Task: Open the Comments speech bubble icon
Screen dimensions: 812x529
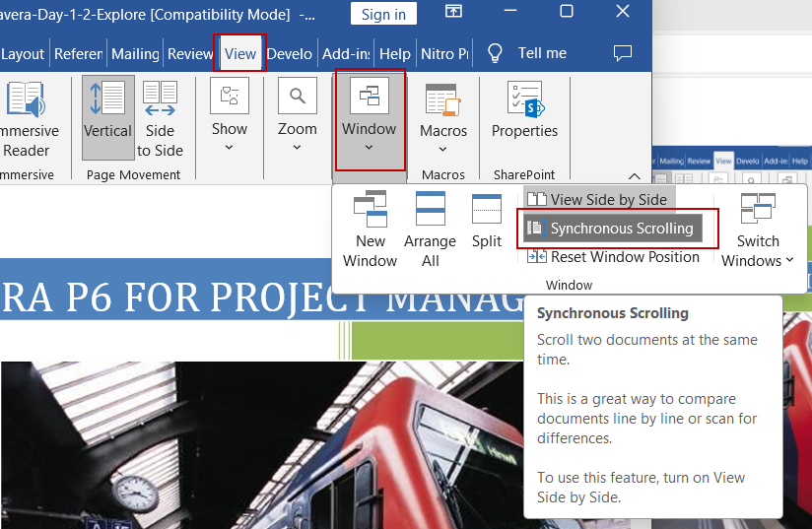Action: pos(622,53)
